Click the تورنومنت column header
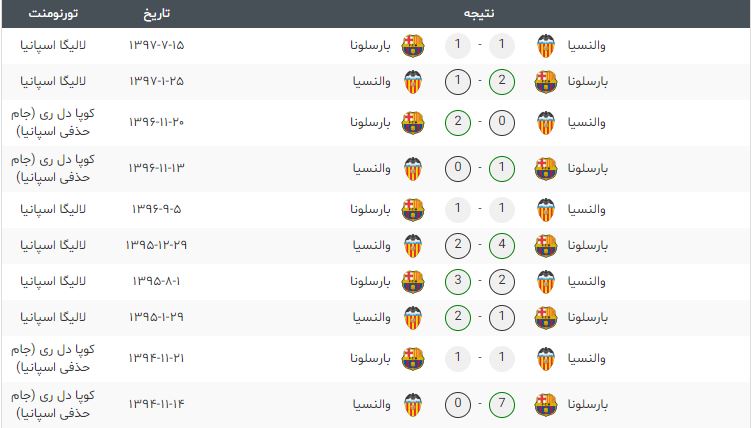751x428 pixels. 53,13
